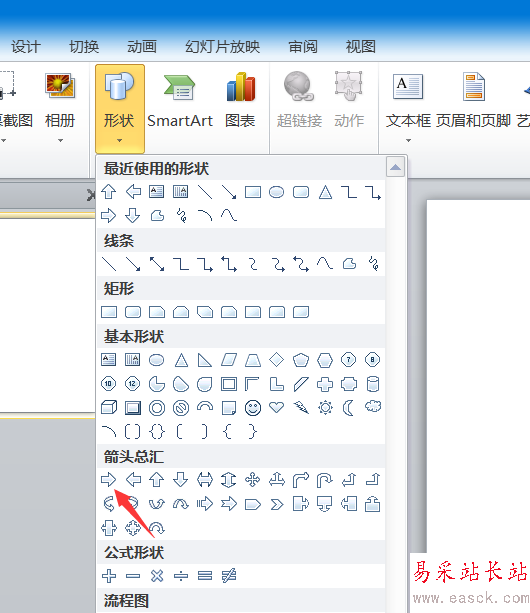The height and width of the screenshot is (613, 530).
Task: Select can cylinder shape
Action: point(372,384)
